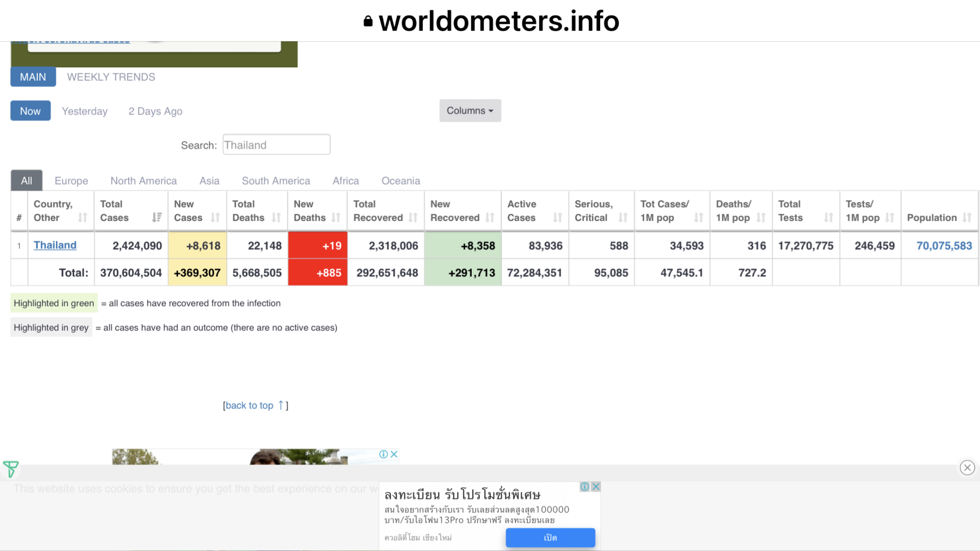Viewport: 980px width, 551px height.
Task: Filter table by Oceania
Action: (x=401, y=181)
